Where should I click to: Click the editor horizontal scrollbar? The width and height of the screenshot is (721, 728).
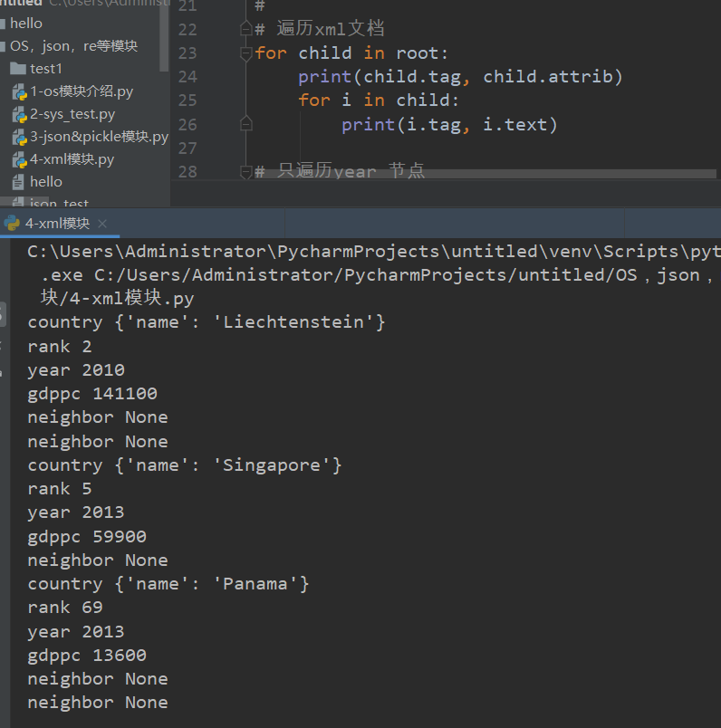pyautogui.click(x=484, y=174)
